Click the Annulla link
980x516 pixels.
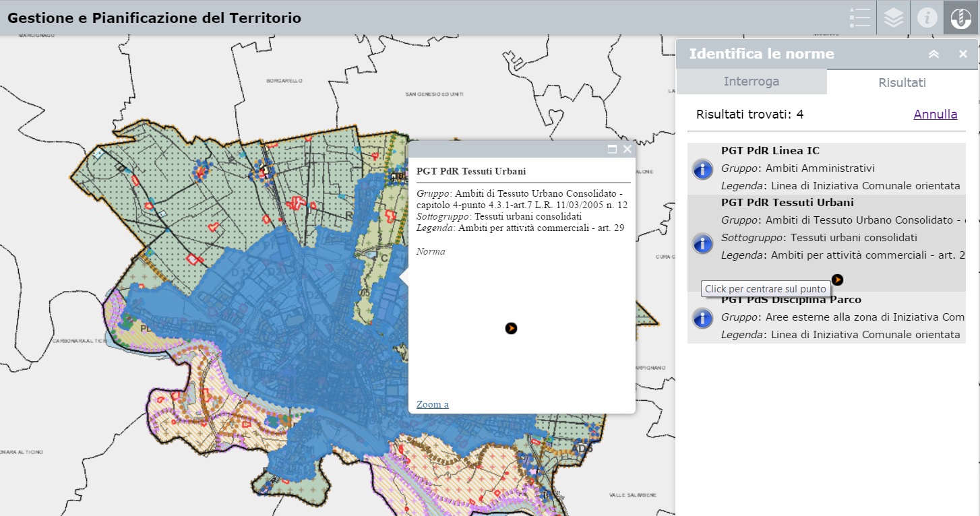(x=935, y=115)
